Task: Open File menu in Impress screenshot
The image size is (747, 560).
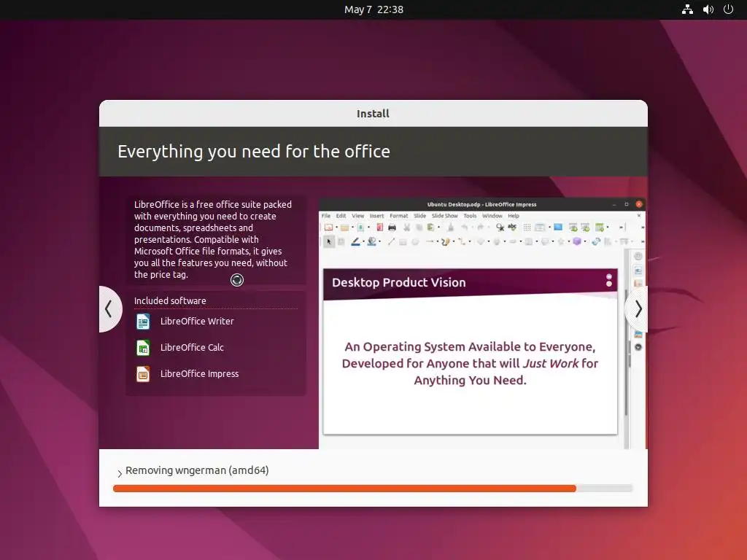Action: pyautogui.click(x=326, y=216)
